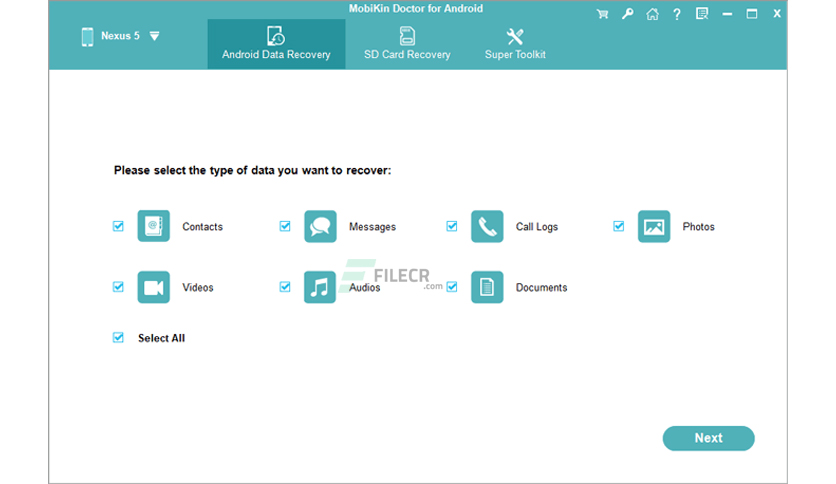This screenshot has width=836, height=484.
Task: Click the Next button
Action: 709,438
